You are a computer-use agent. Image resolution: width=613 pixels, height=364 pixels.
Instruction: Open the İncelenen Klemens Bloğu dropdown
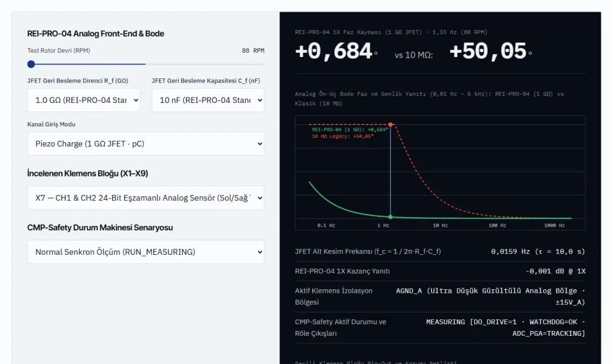[146, 198]
